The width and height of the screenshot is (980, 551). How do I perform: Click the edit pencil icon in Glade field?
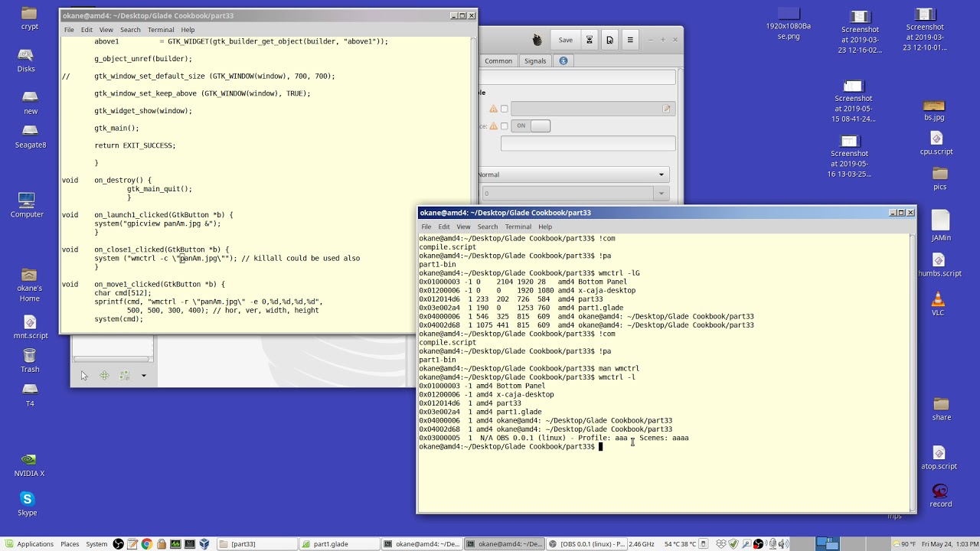(666, 109)
